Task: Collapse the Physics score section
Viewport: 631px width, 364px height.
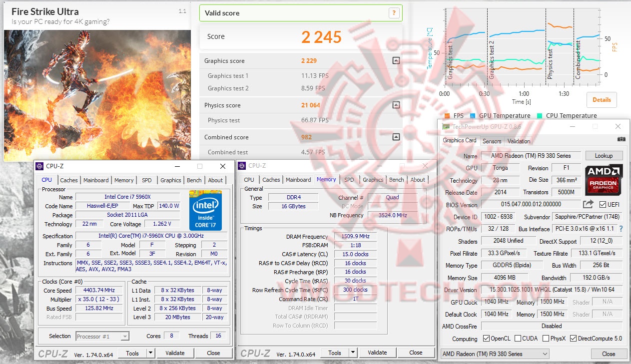Action: click(x=396, y=105)
